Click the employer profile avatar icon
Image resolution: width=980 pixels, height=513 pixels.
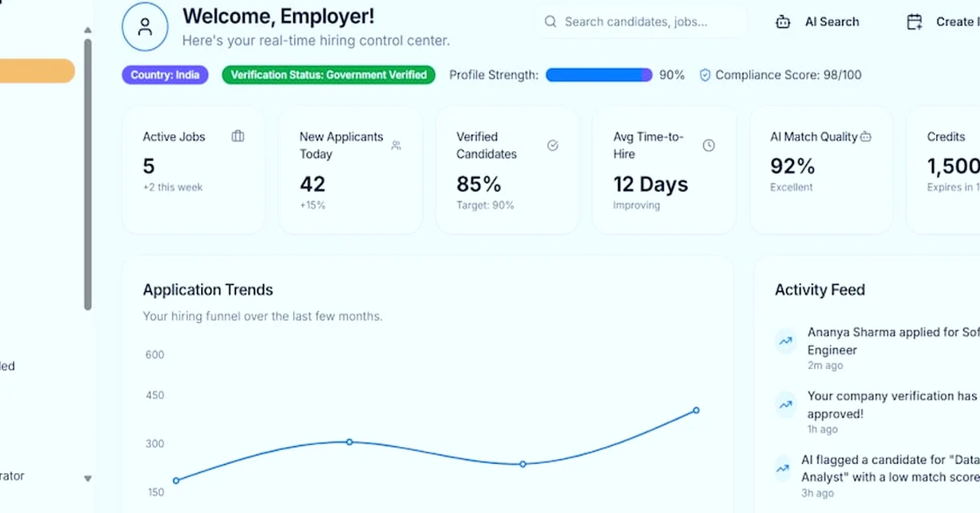145,26
